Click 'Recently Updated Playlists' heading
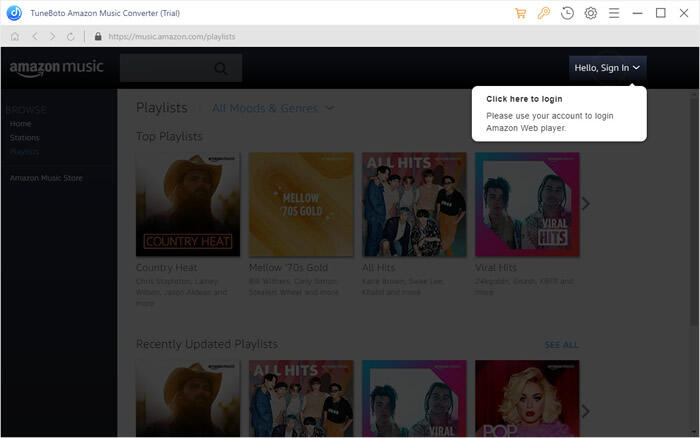The image size is (700, 438). pos(207,344)
